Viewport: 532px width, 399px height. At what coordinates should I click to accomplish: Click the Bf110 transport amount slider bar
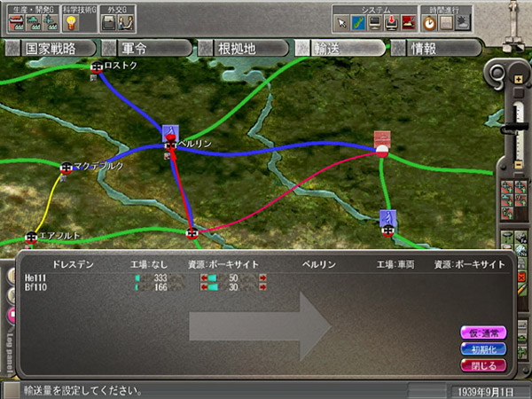pyautogui.click(x=233, y=287)
